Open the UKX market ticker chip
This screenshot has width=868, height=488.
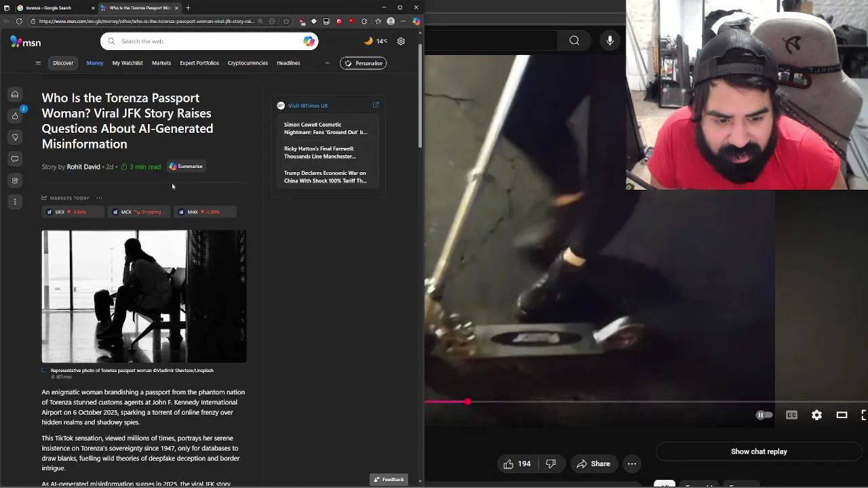click(73, 212)
